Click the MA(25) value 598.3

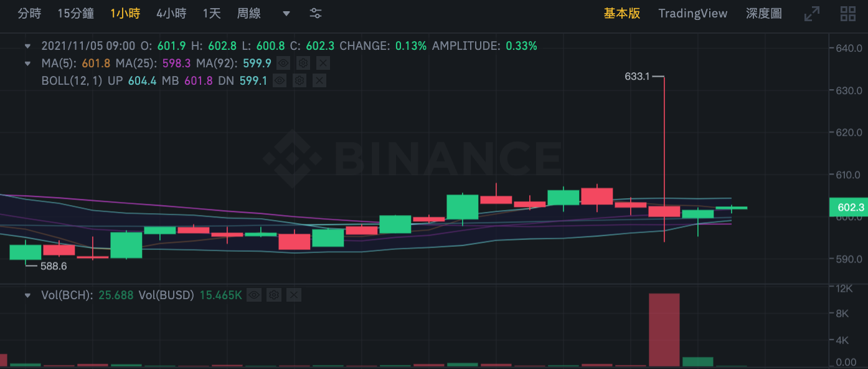(177, 63)
